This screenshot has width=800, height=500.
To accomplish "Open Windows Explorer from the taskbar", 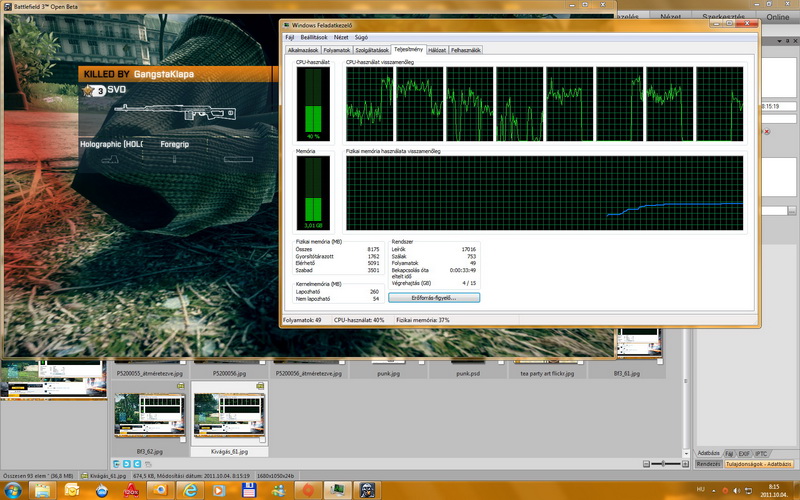I will [x=43, y=490].
